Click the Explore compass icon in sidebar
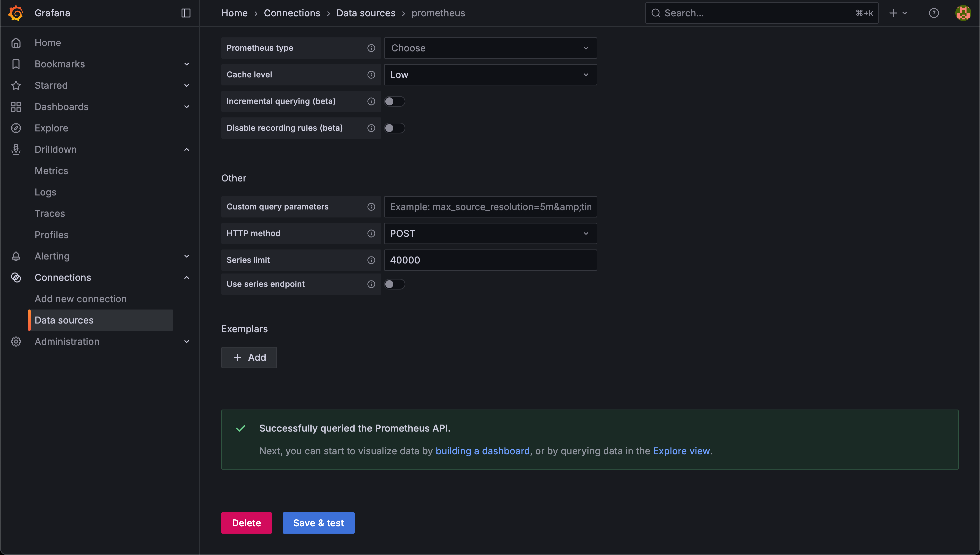 16,128
